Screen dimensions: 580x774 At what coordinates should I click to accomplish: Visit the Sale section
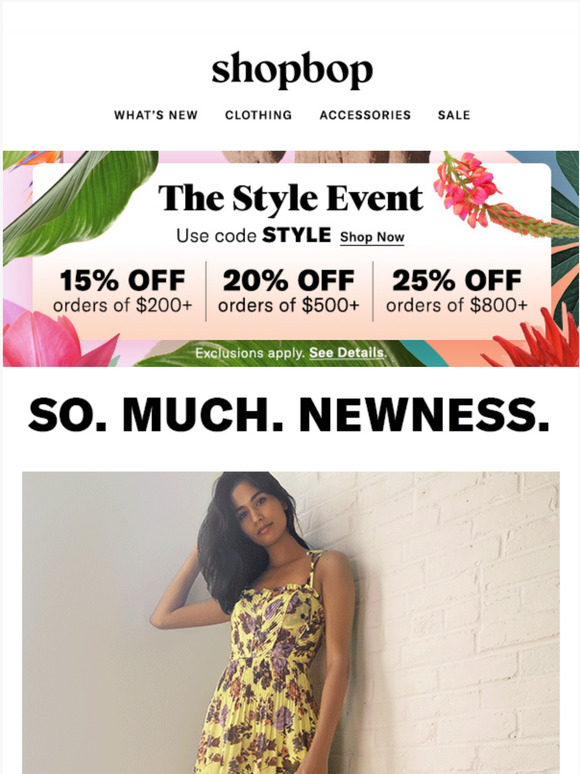coord(454,115)
